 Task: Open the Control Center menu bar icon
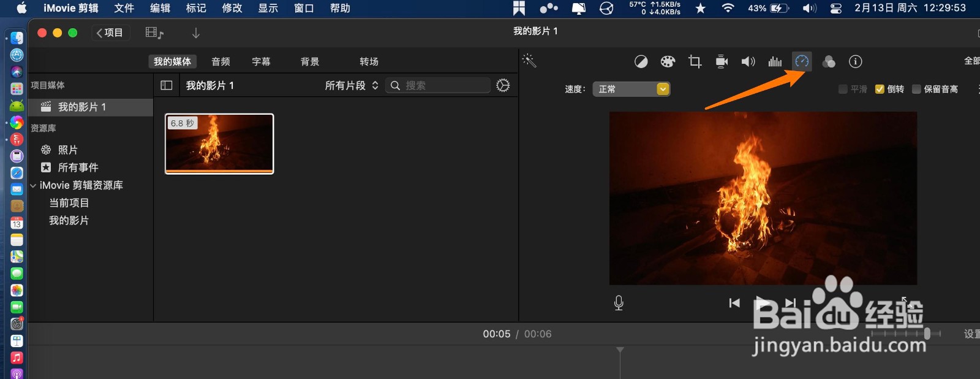(x=836, y=8)
